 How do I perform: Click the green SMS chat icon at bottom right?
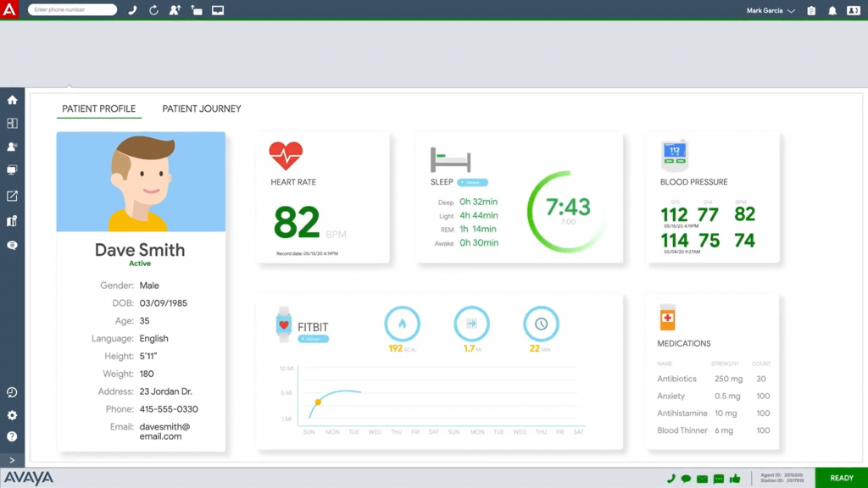coord(718,478)
